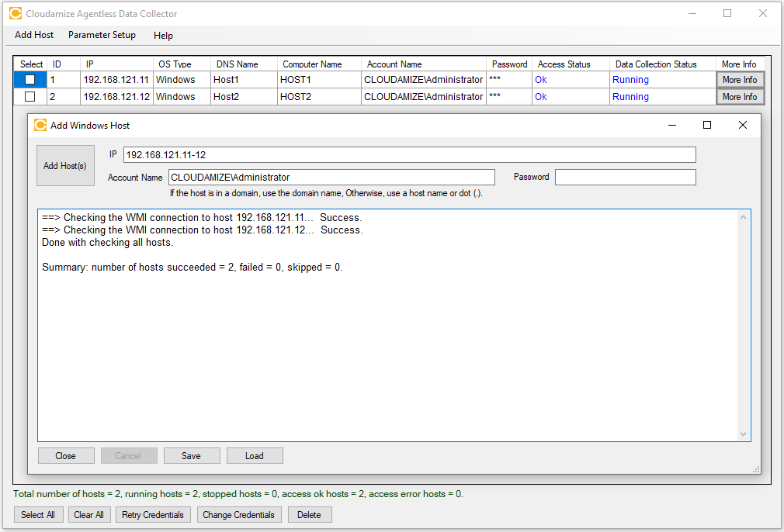The image size is (784, 532).
Task: Click the Save button in the dialog
Action: pyautogui.click(x=192, y=456)
